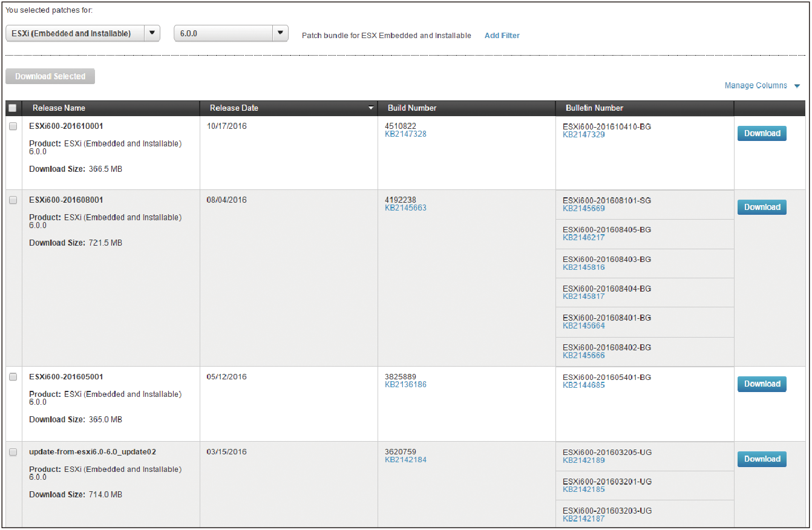Click bulletin ESXi600-201608403-BG
The width and height of the screenshot is (812, 530).
click(x=607, y=260)
